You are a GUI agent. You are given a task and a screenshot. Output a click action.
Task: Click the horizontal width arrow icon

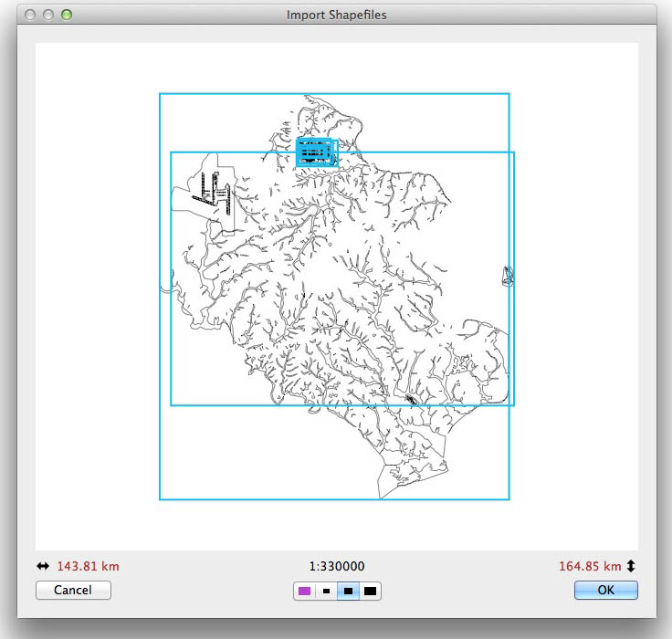click(43, 566)
